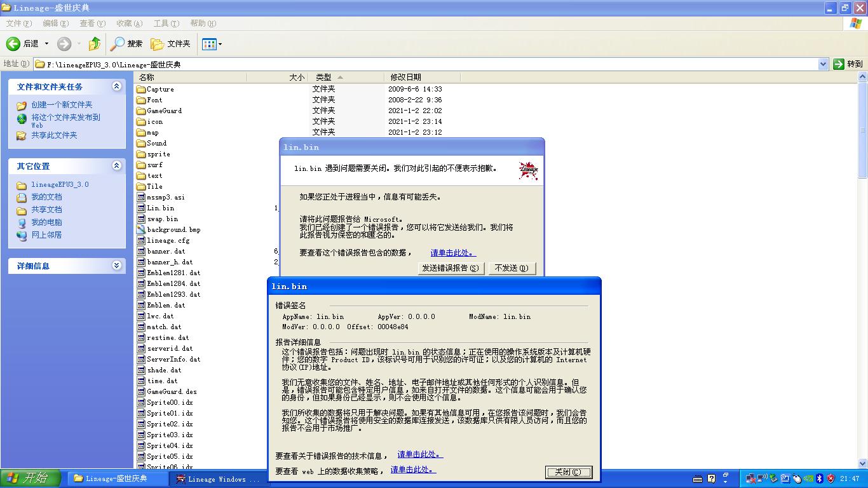Sort by the 名称 column header

[x=191, y=77]
